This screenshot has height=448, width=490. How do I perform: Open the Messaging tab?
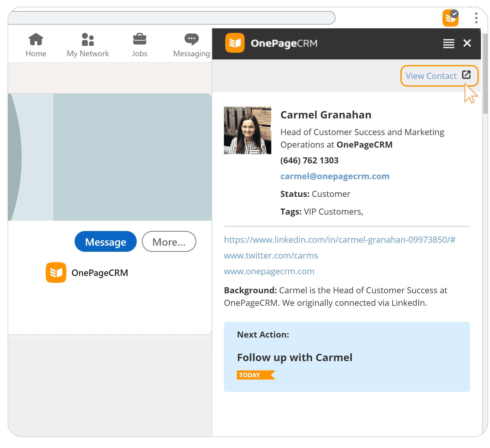click(x=191, y=45)
